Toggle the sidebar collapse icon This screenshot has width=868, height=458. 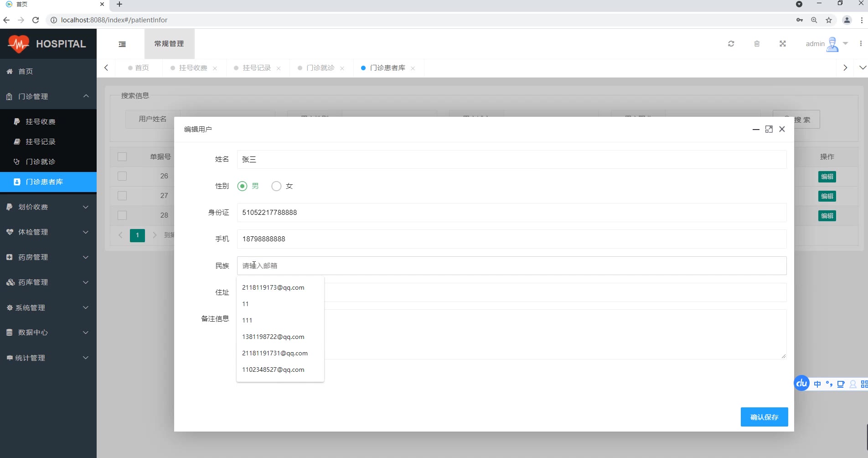tap(122, 44)
